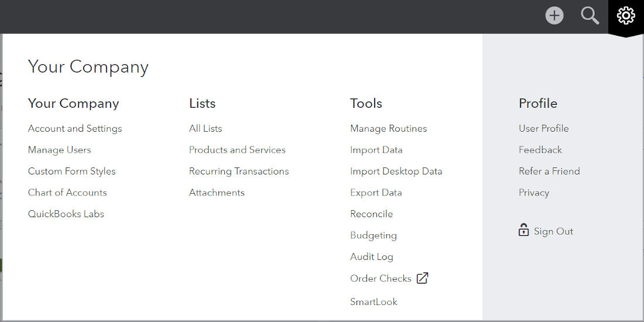Go to Chart of Accounts
Viewport: 644px width, 322px height.
click(67, 193)
